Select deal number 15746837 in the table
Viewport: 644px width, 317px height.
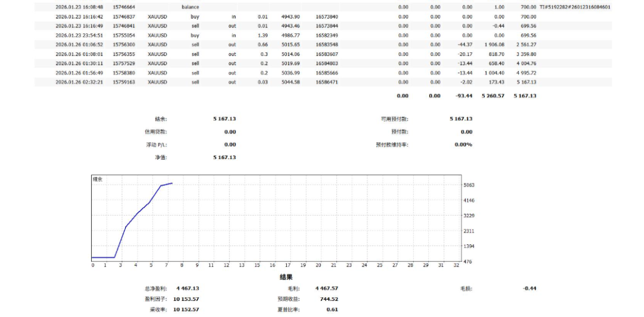click(x=123, y=17)
